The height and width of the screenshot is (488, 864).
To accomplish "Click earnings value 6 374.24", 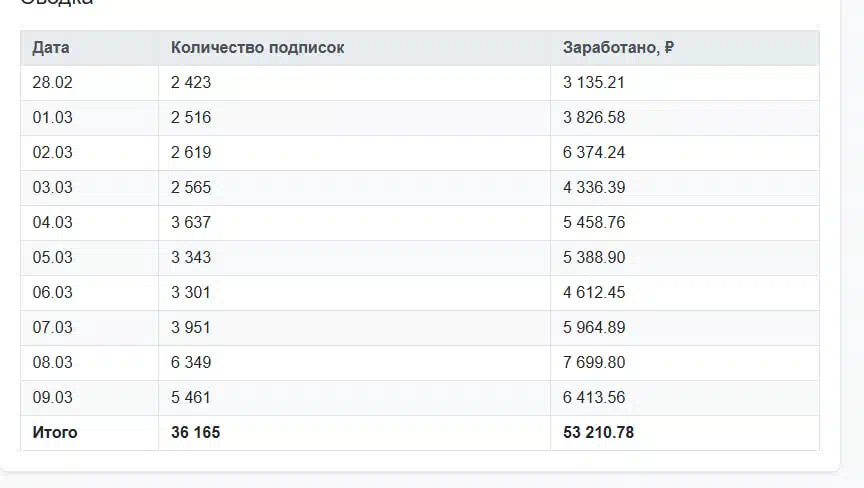I will coord(594,153).
